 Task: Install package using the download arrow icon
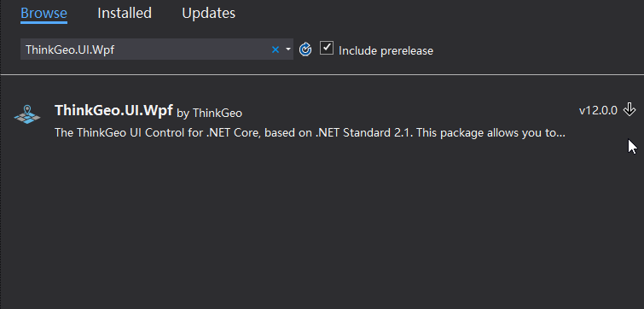pyautogui.click(x=629, y=110)
